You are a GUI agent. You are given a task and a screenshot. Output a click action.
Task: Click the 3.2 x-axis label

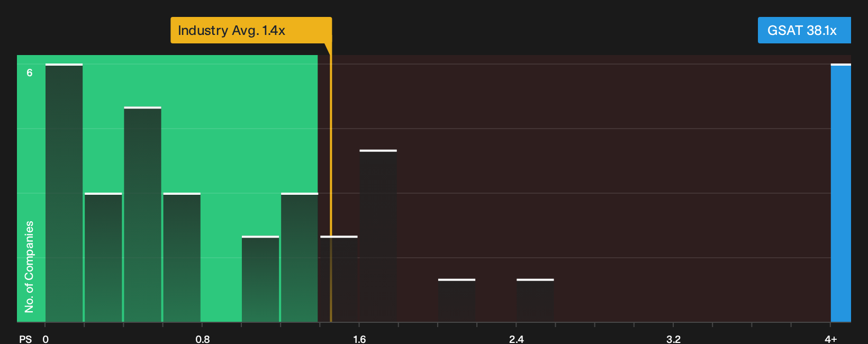pyautogui.click(x=673, y=339)
